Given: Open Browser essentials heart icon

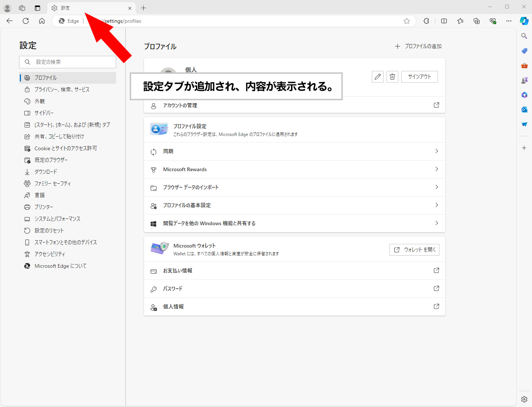Looking at the screenshot, I should click(493, 21).
